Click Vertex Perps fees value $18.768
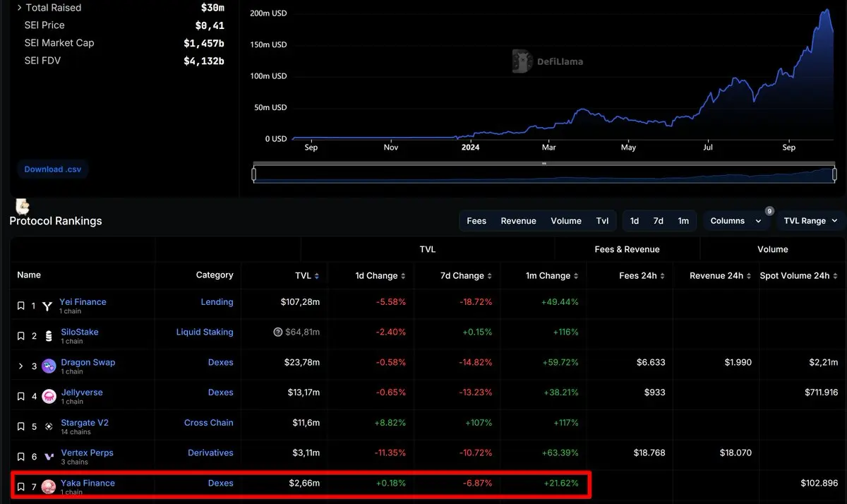Viewport: 847px width, 504px height. [649, 453]
